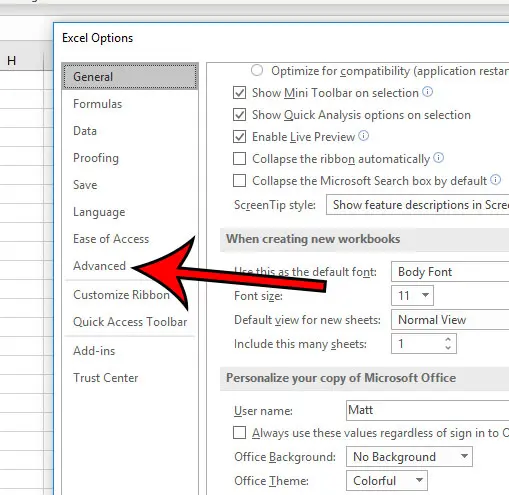Screen dimensions: 509x495
Task: Select Optimize for compatibility radio button
Action: point(257,70)
